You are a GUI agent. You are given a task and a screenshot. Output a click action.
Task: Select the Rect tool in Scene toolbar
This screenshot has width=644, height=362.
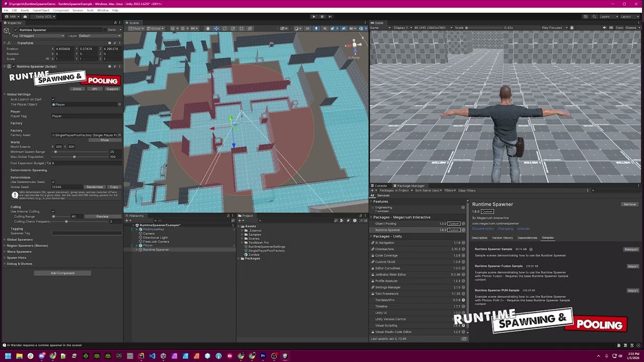click(242, 28)
